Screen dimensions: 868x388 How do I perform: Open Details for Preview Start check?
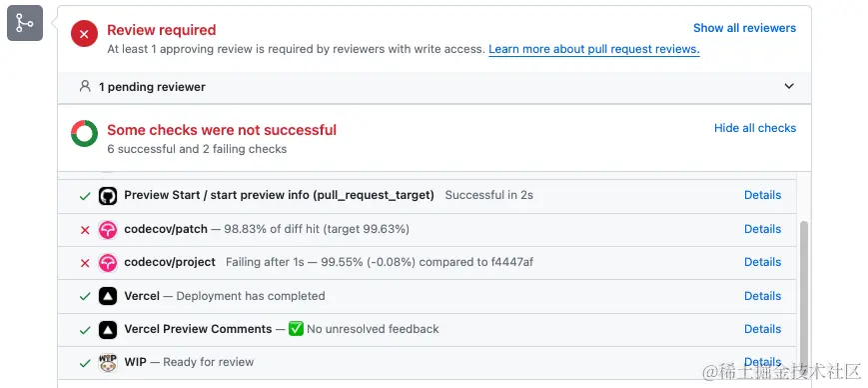click(762, 195)
